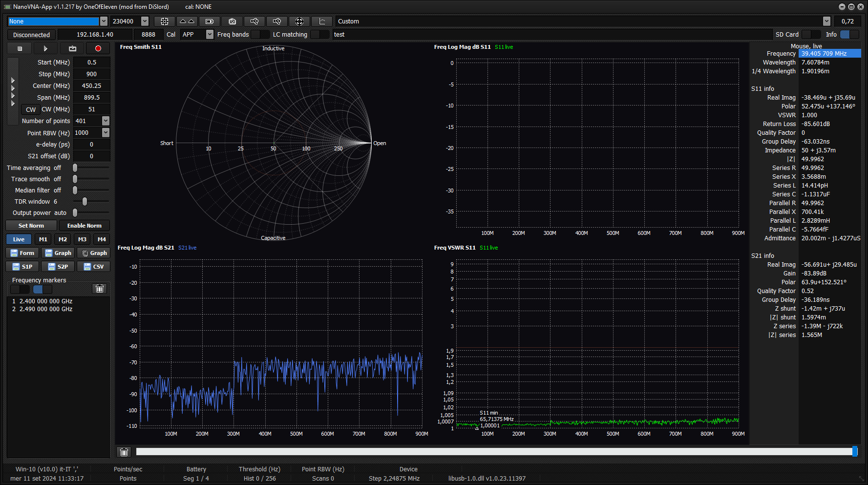Viewport: 868px width, 485px height.
Task: Click the crosshair target toolbar icon
Action: [x=299, y=21]
